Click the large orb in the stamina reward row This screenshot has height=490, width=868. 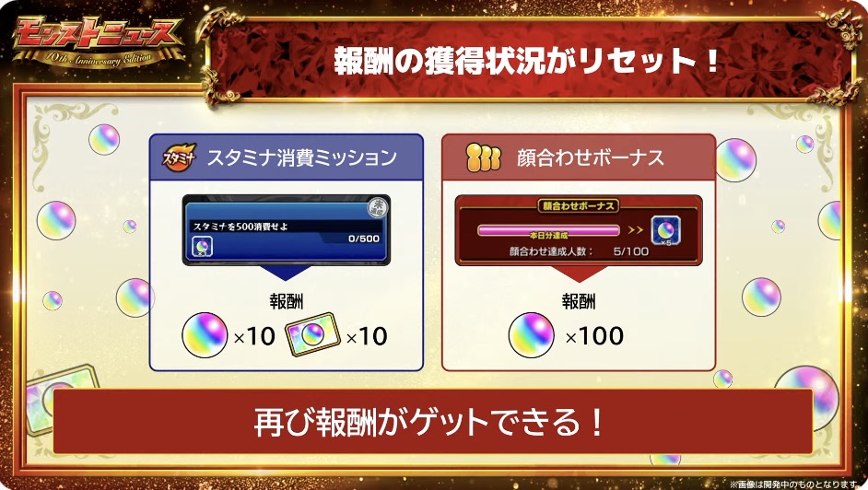click(205, 335)
